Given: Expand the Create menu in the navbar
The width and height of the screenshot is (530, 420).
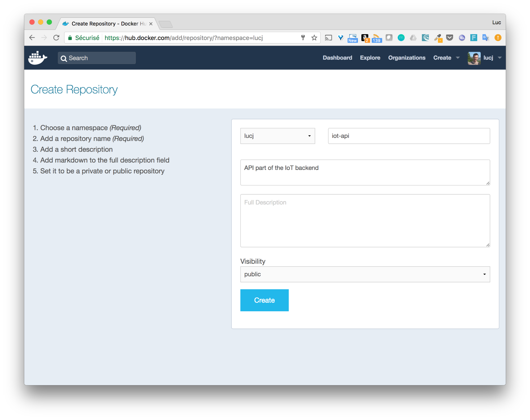Looking at the screenshot, I should coord(446,58).
